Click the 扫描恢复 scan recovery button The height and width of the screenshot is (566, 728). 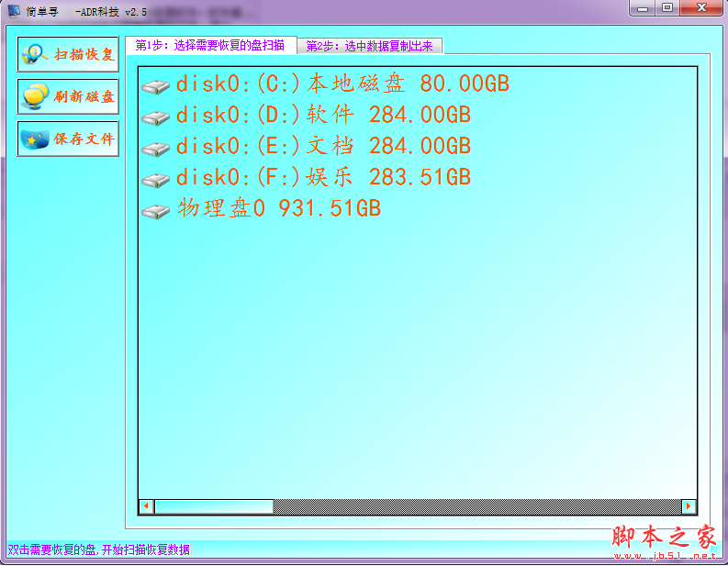[x=68, y=54]
